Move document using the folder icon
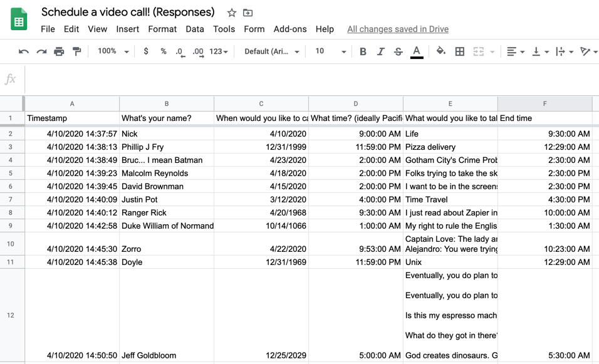 (247, 13)
